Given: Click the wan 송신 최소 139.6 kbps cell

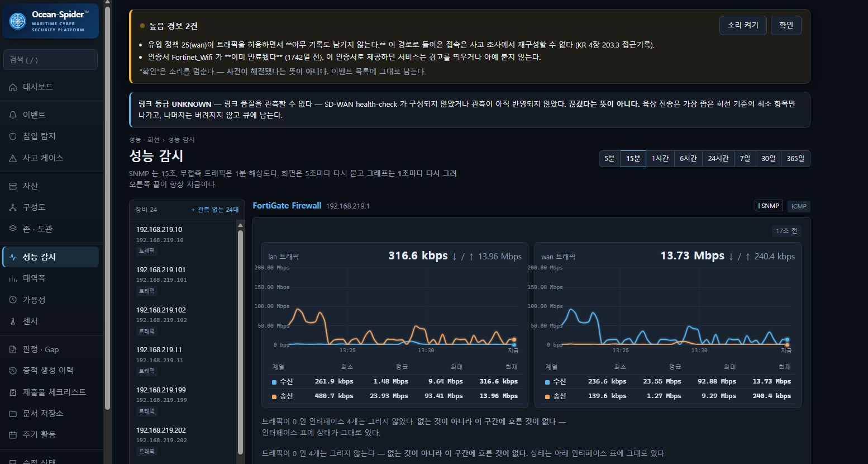Looking at the screenshot, I should (607, 396).
